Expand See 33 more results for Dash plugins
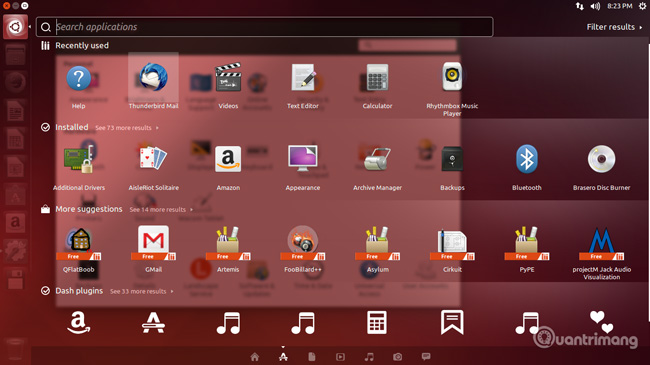The width and height of the screenshot is (650, 365). 141,291
